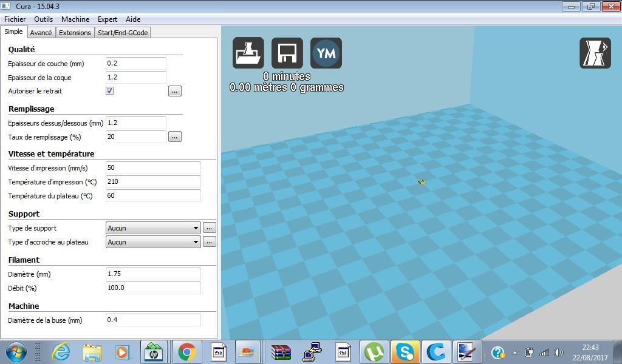Open Internet Explorer from the taskbar

tap(61, 352)
